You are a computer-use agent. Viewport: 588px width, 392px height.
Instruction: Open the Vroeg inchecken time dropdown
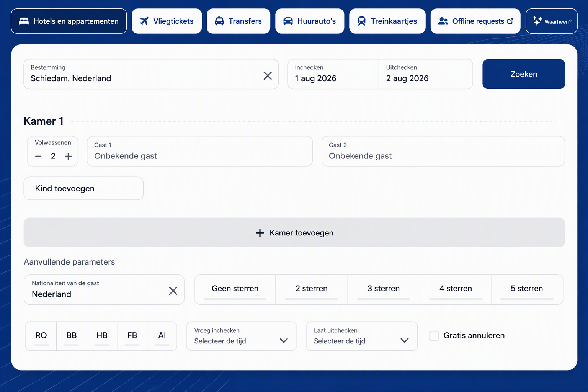[x=242, y=336]
